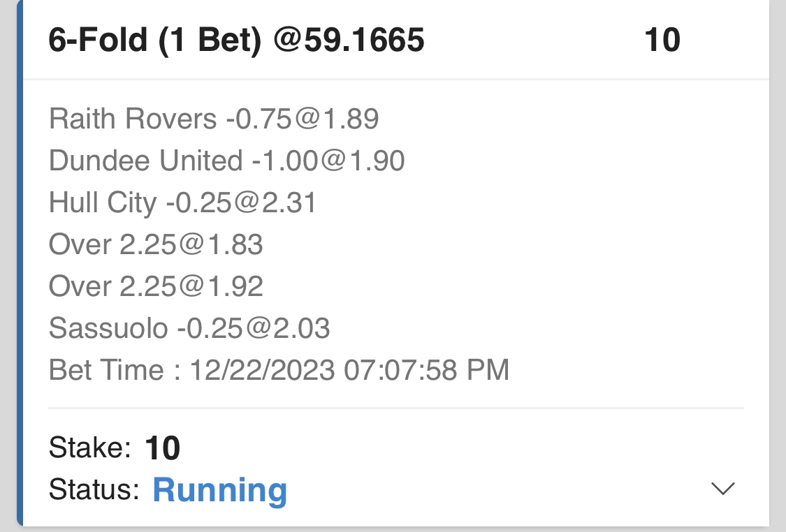Click the bet timestamp 07:07:58 PM

(426, 370)
